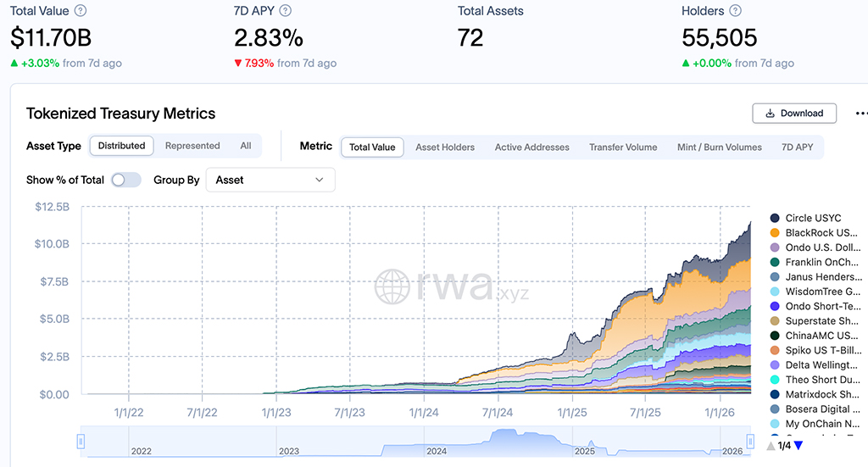Switch to the Asset Holders metric tab
The height and width of the screenshot is (467, 868).
pos(445,147)
